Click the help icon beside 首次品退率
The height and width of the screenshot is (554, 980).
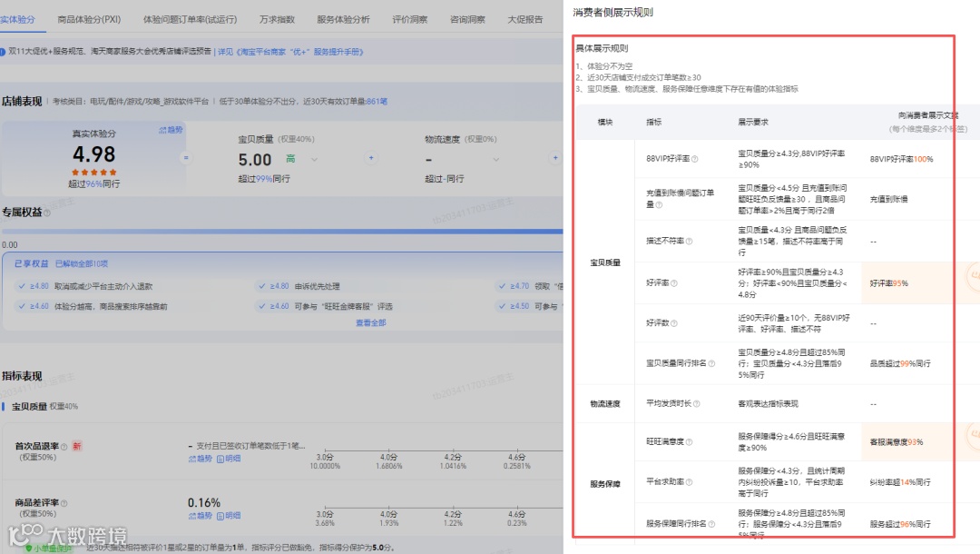click(x=64, y=447)
